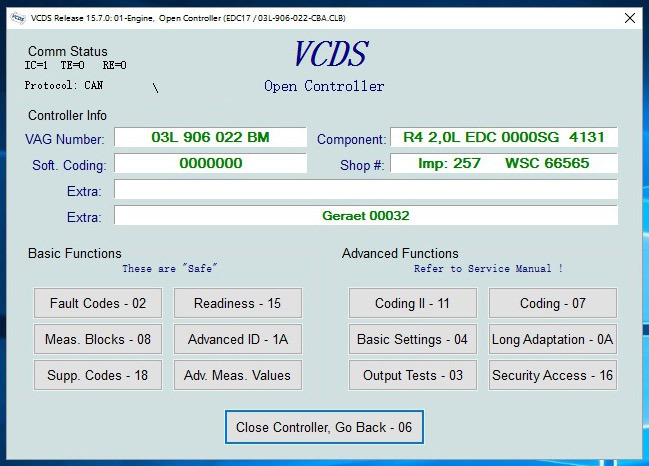Screen dimensions: 649x466
Task: Click the 'Component:' label
Action: pyautogui.click(x=351, y=139)
